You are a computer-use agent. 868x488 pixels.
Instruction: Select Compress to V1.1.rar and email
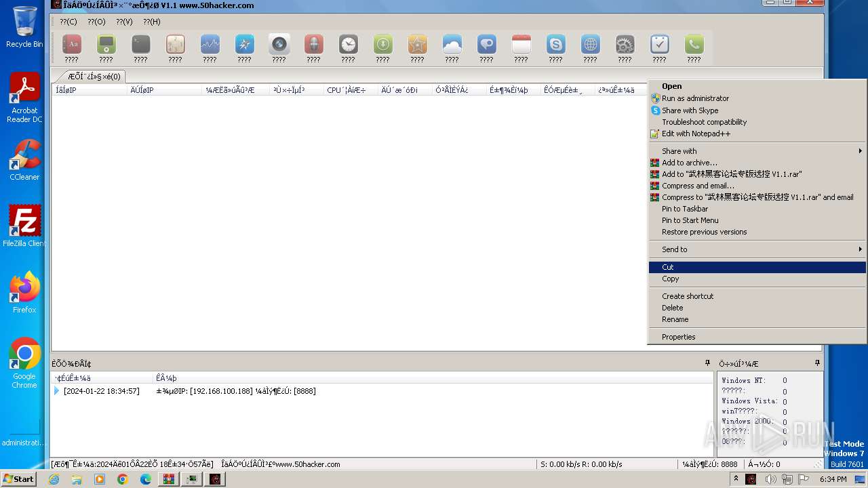click(757, 197)
